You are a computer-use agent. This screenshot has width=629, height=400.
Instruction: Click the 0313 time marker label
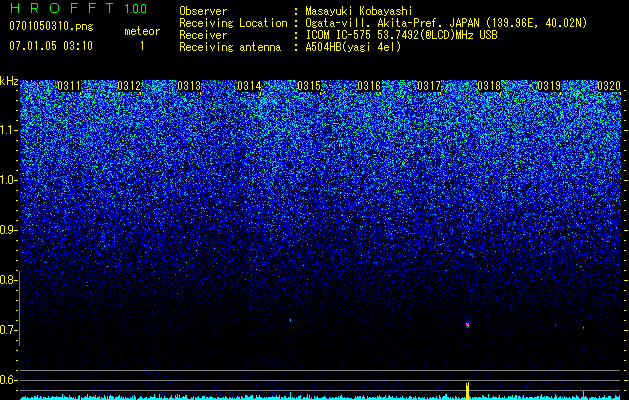189,86
